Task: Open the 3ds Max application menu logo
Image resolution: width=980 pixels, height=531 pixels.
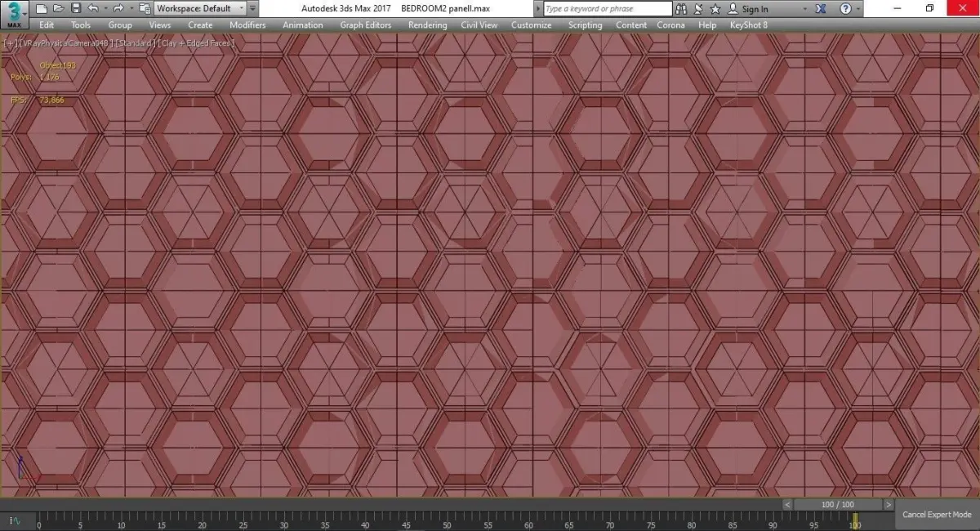Action: coord(14,13)
